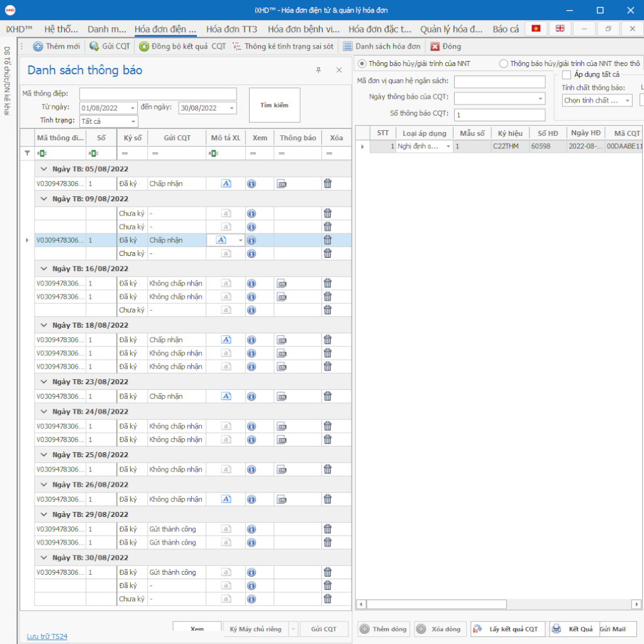Click the Tìm kiếm button
The width and height of the screenshot is (644, 644).
coord(274,105)
